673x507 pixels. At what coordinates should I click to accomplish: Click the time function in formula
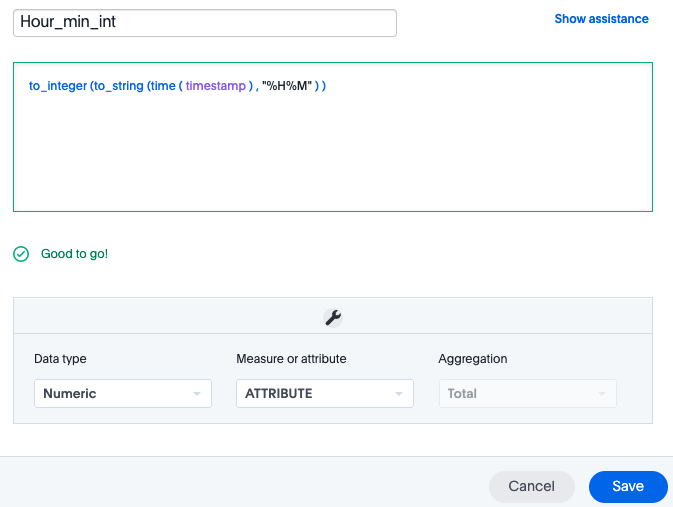click(x=165, y=86)
